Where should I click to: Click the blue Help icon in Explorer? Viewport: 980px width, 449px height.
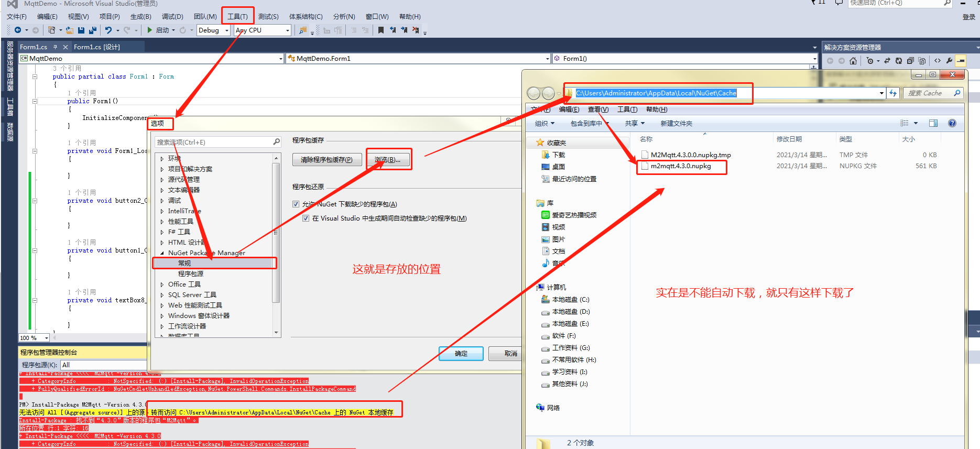tap(952, 123)
